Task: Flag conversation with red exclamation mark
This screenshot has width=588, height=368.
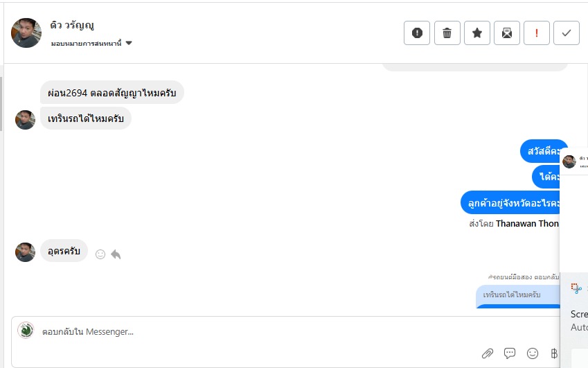Action: coord(537,33)
